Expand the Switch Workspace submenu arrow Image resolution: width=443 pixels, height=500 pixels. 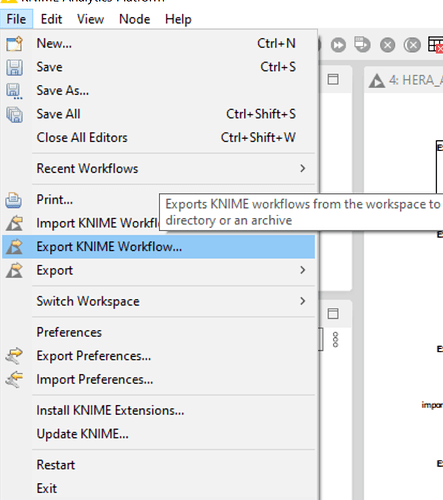point(302,301)
